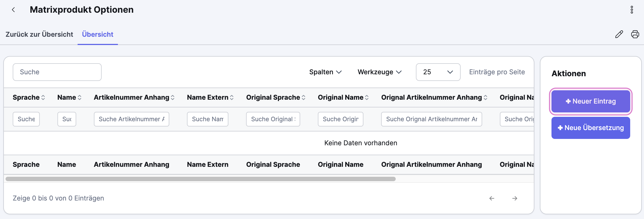644x219 pixels.
Task: Select the Übersicht tab
Action: pos(97,35)
